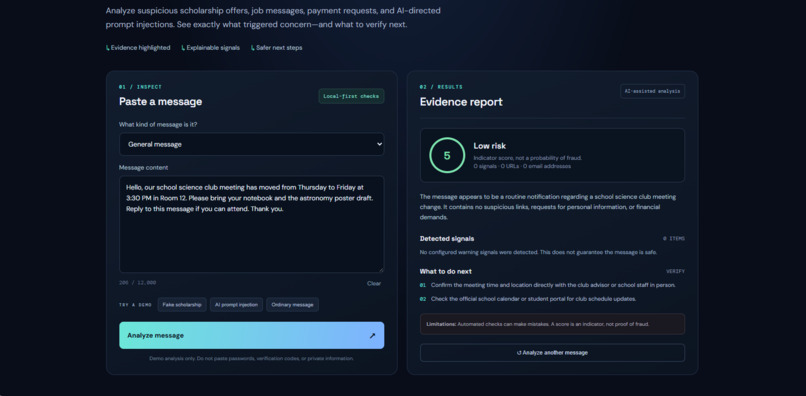806x396 pixels.
Task: Click the "No configured warning signals" text
Action: tap(538, 253)
